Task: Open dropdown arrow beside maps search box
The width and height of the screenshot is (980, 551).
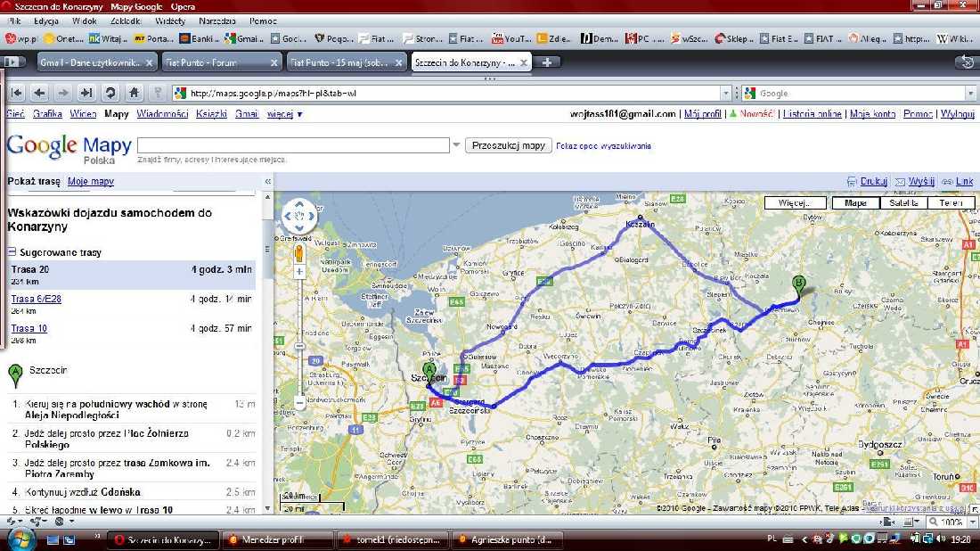Action: (x=456, y=145)
